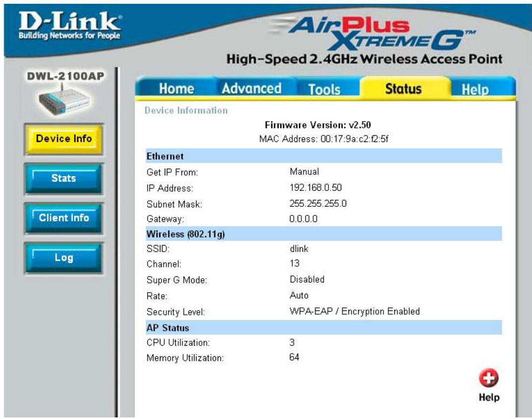
Task: Click the SSID value dlink
Action: tap(299, 249)
